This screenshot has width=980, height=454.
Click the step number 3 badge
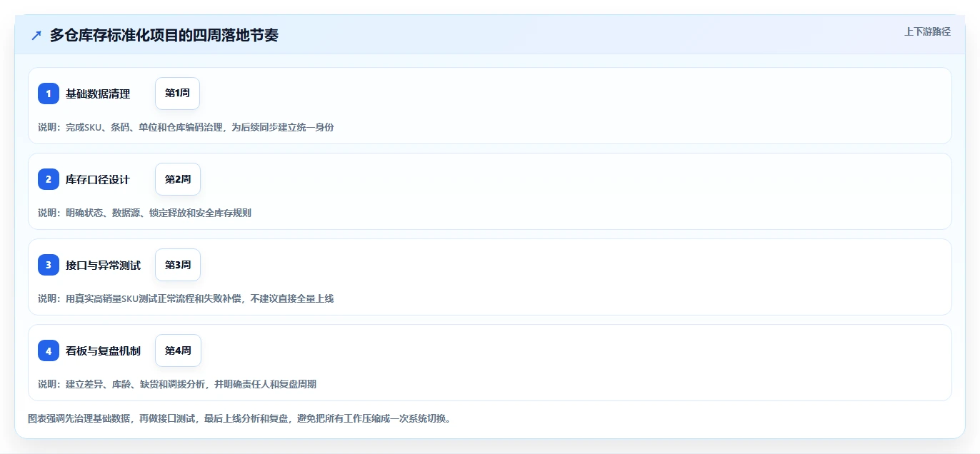49,265
